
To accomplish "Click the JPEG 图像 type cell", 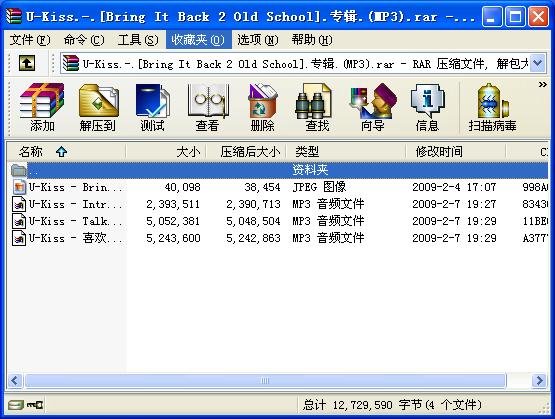I will 319,187.
